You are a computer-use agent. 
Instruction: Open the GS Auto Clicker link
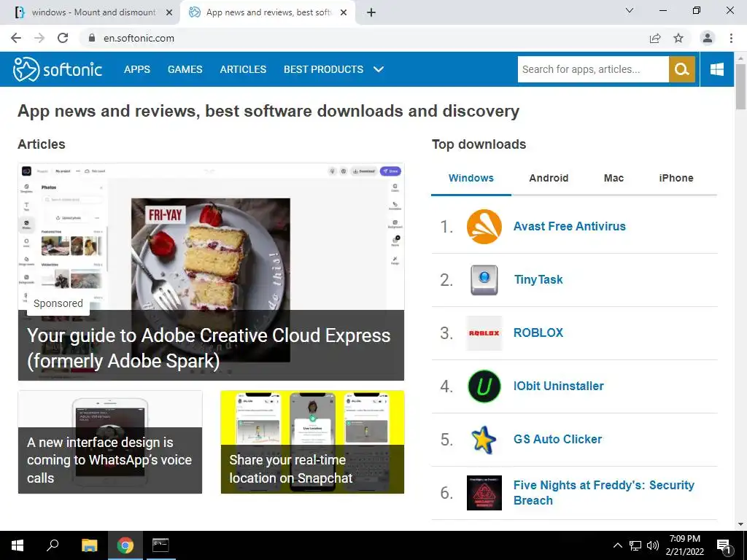pos(557,440)
